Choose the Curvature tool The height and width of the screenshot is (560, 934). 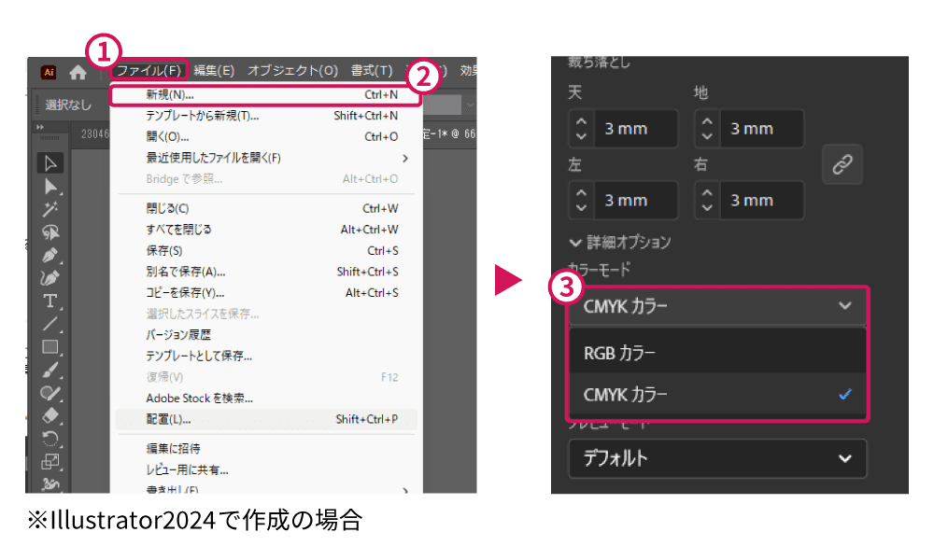pos(50,278)
